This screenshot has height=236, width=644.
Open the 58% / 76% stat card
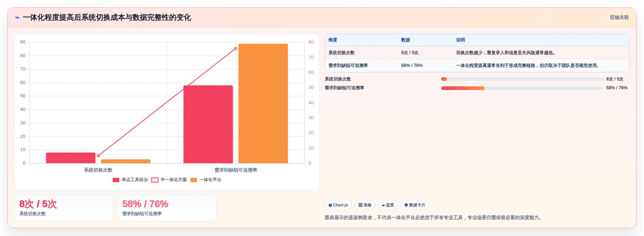coord(167,208)
